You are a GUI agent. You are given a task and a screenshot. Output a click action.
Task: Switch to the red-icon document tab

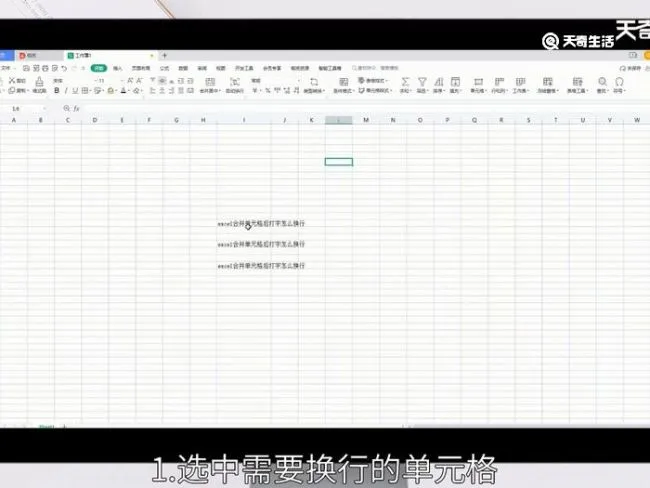coord(38,55)
